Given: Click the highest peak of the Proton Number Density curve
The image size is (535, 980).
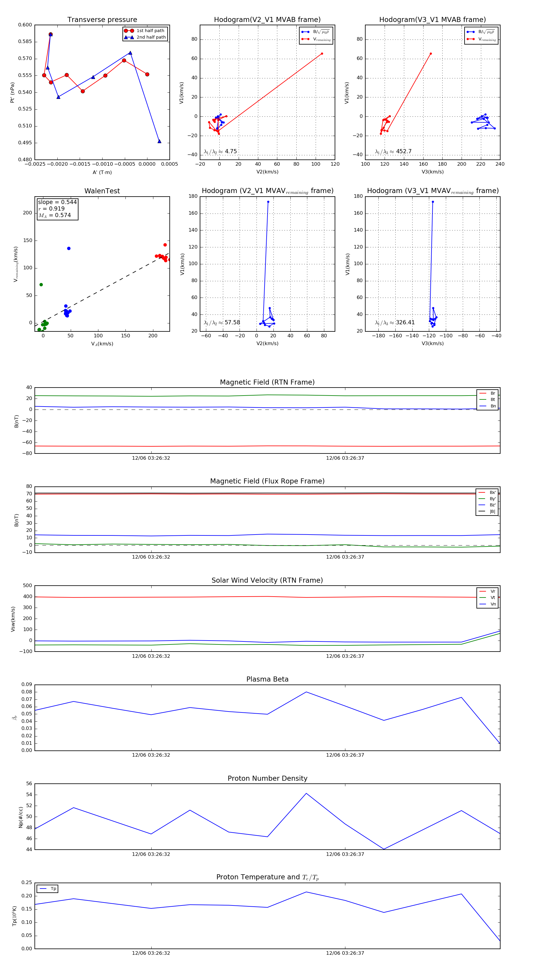Looking at the screenshot, I should (306, 793).
